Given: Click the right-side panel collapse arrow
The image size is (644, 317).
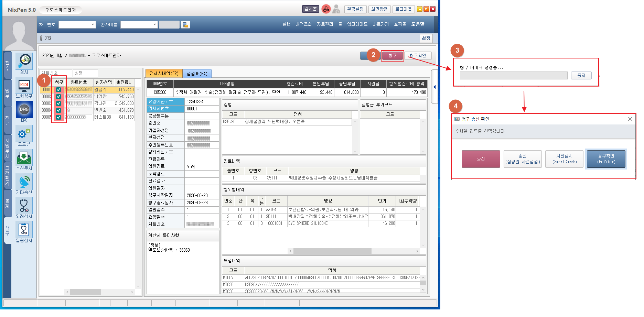Looking at the screenshot, I should point(434,87).
